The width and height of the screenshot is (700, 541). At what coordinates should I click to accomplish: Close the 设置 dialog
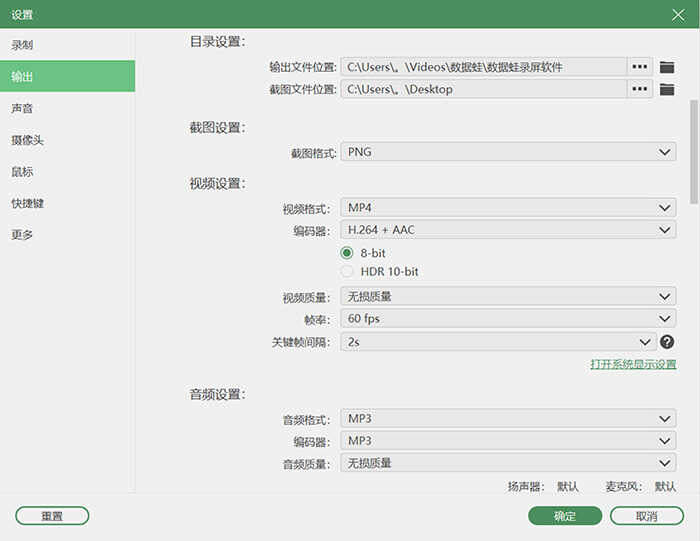click(x=678, y=15)
